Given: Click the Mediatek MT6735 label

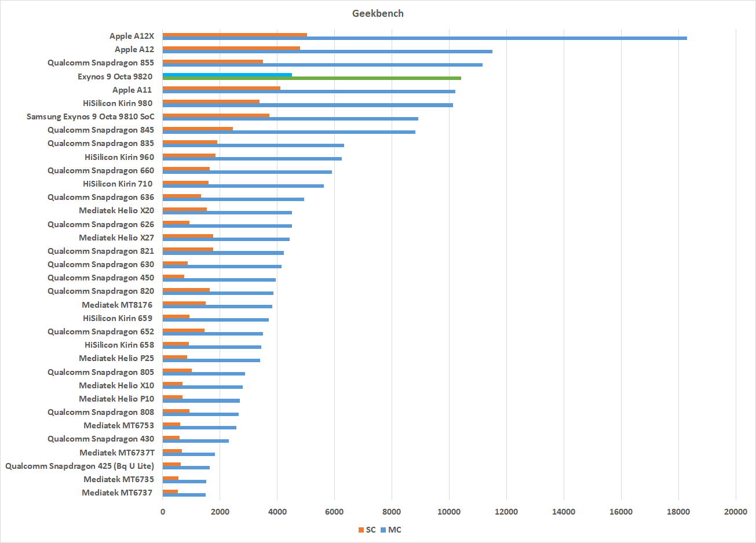Looking at the screenshot, I should pos(119,479).
